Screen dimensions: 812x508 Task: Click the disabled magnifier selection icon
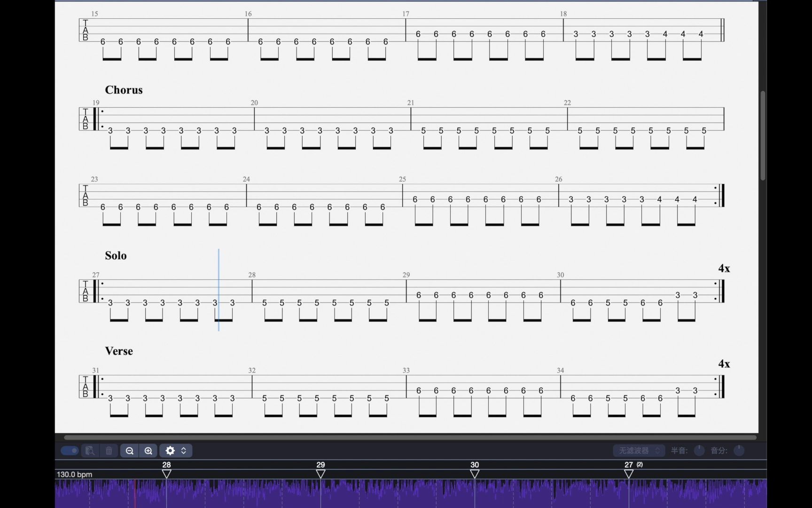(x=90, y=451)
